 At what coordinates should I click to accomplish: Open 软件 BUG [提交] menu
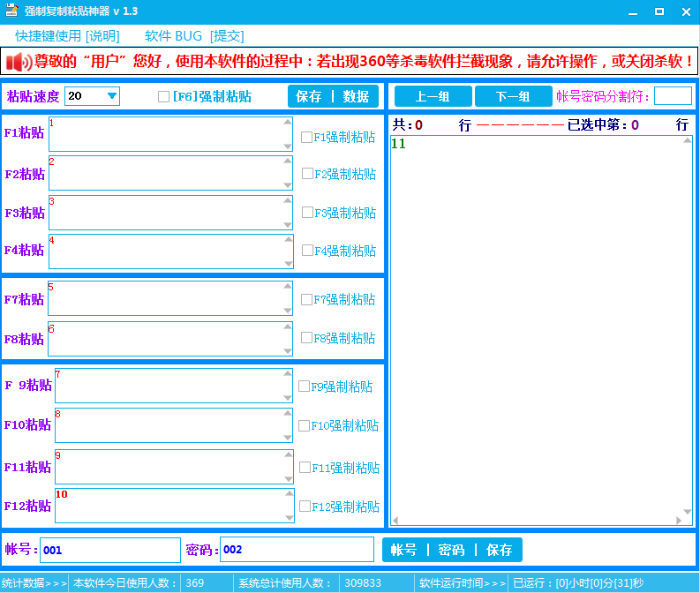click(194, 36)
